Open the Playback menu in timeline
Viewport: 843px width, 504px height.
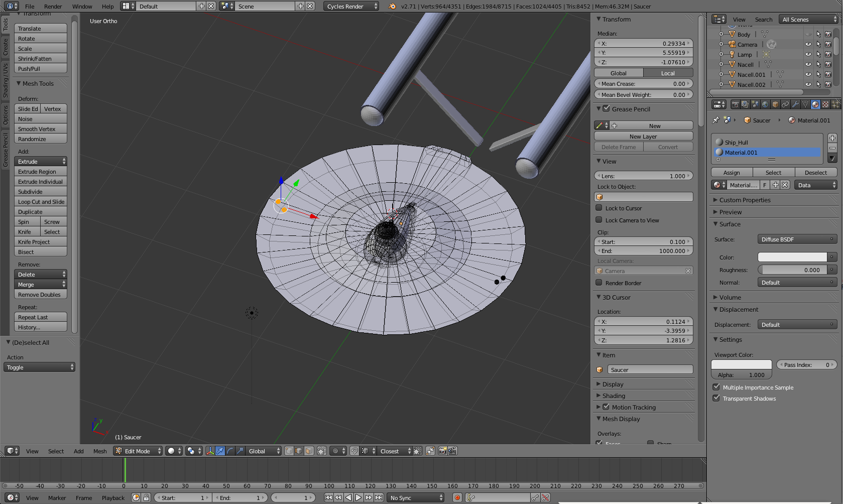click(x=113, y=497)
